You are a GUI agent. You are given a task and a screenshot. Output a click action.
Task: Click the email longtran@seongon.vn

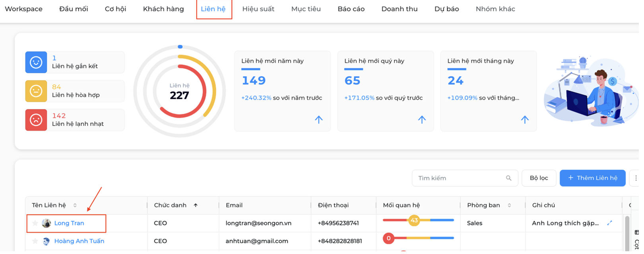pos(258,223)
